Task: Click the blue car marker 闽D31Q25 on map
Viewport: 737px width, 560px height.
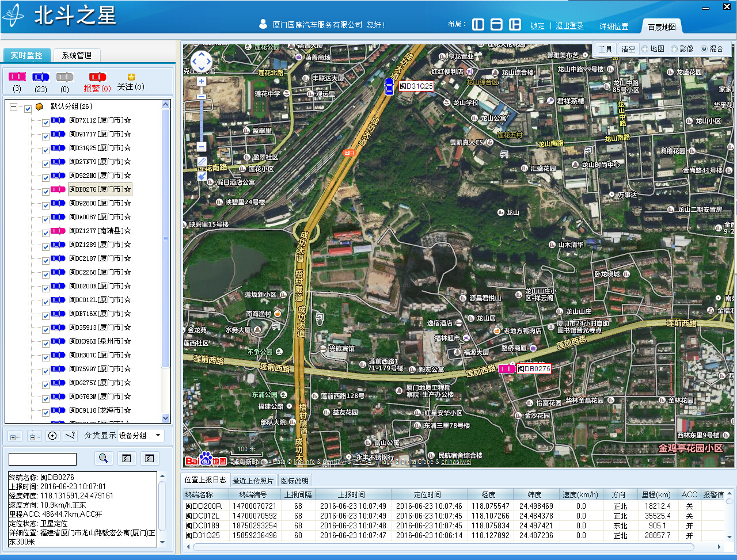Action: 389,86
